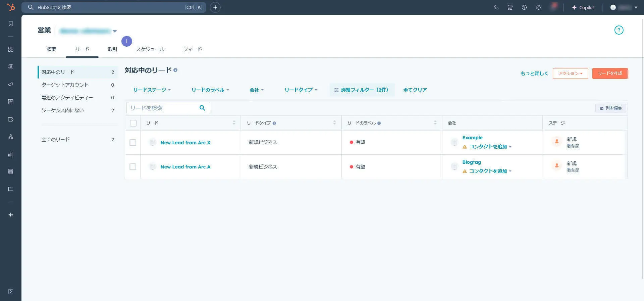Open the library folder icon in sidebar

coord(11,189)
